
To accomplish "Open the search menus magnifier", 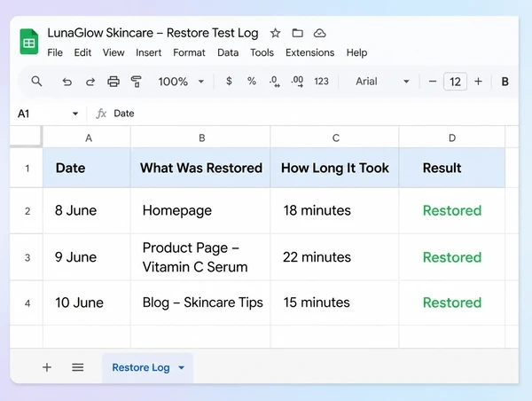I will click(x=36, y=82).
